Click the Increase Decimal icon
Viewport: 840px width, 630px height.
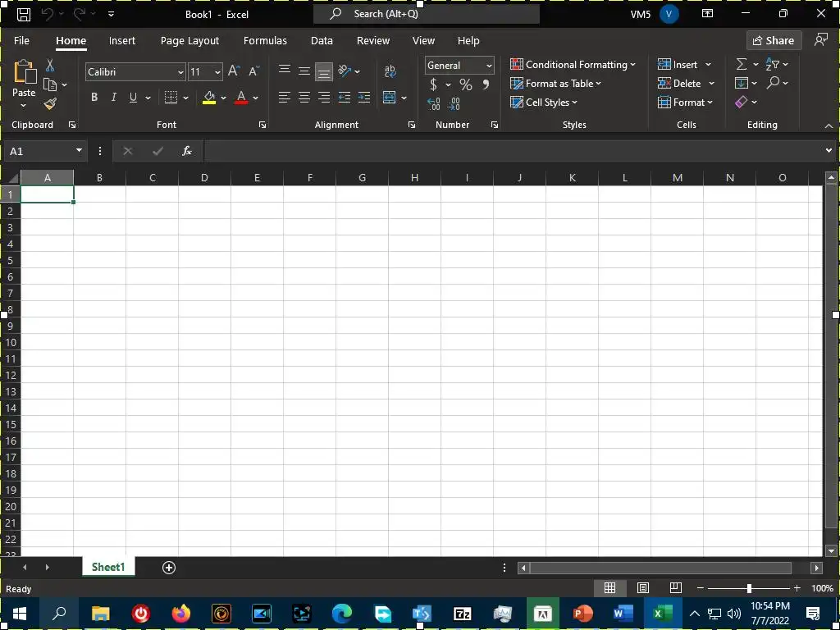tap(434, 103)
